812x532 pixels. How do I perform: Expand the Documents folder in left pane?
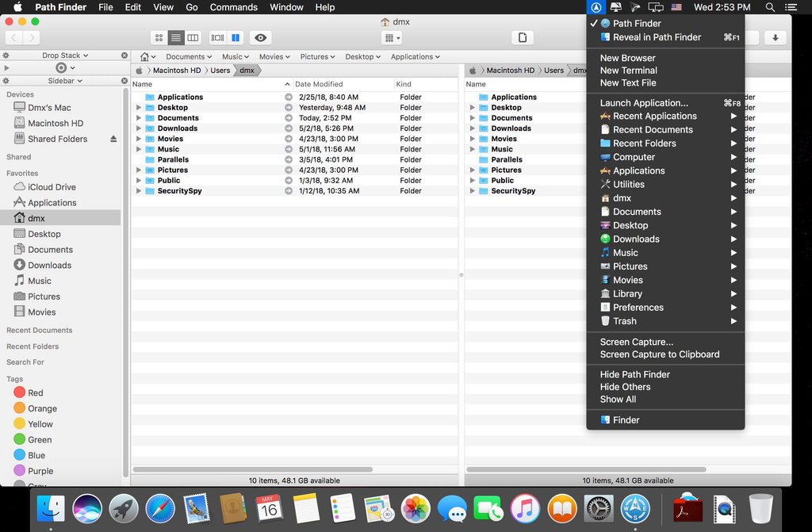pyautogui.click(x=139, y=118)
